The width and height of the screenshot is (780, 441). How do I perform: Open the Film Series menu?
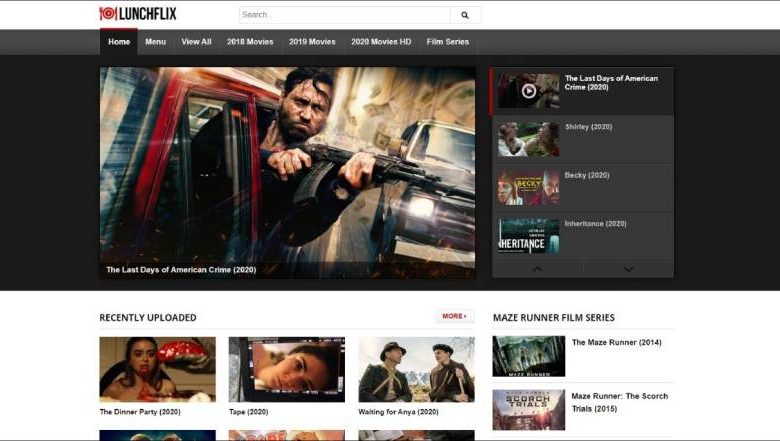tap(448, 42)
